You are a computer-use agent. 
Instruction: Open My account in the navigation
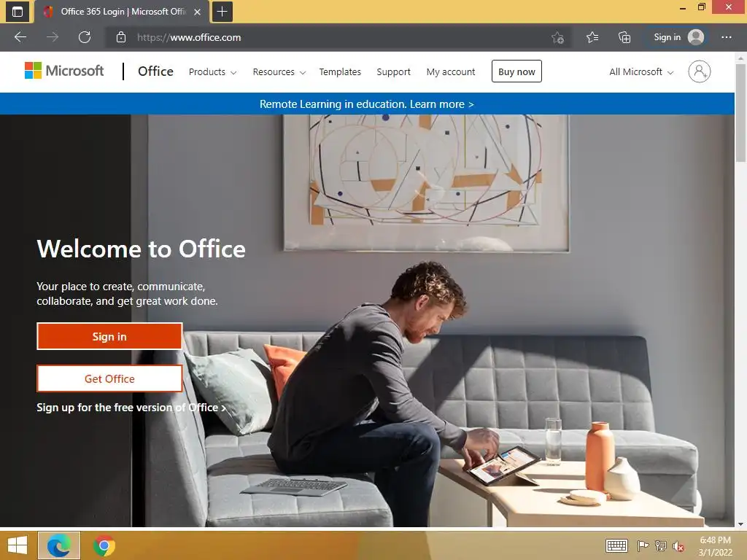[x=451, y=72]
